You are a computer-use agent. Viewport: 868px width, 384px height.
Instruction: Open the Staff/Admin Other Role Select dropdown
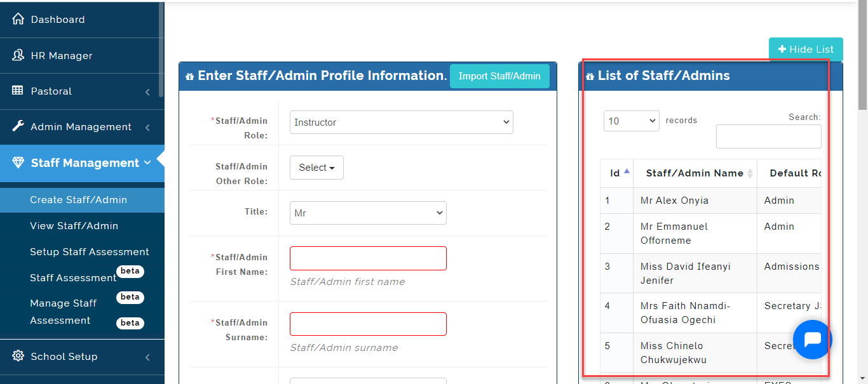click(316, 168)
